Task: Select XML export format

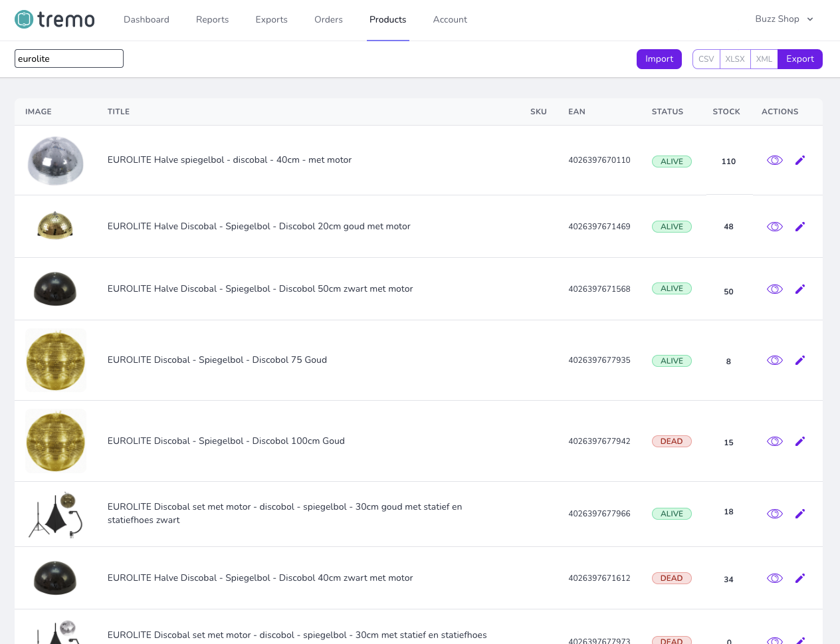Action: [x=764, y=59]
